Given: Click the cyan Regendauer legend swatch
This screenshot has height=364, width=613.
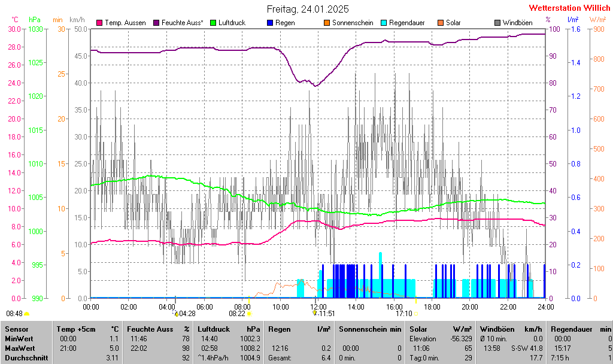Looking at the screenshot, I should click(384, 23).
